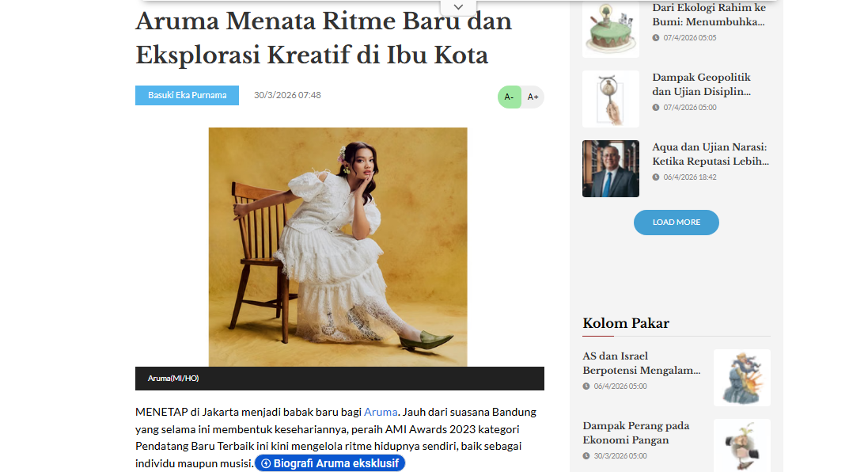Click the LOAD MORE button
Viewport: 868px width, 472px height.
[x=676, y=223]
